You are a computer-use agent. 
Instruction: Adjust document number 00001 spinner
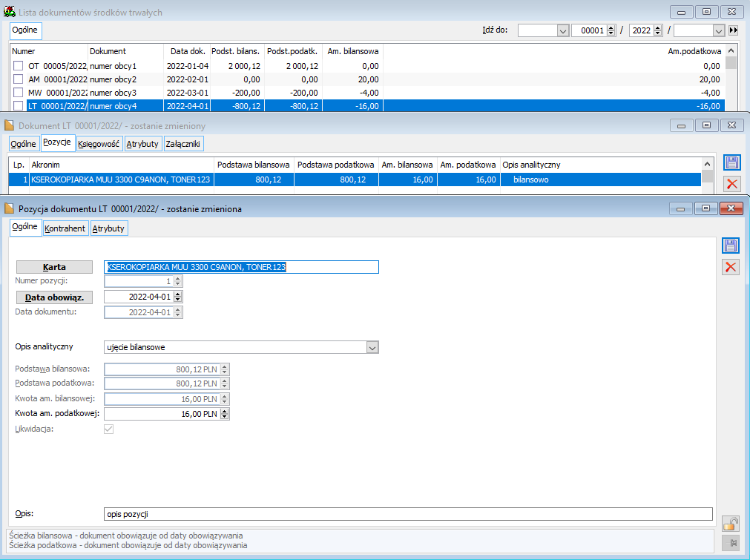(x=611, y=30)
